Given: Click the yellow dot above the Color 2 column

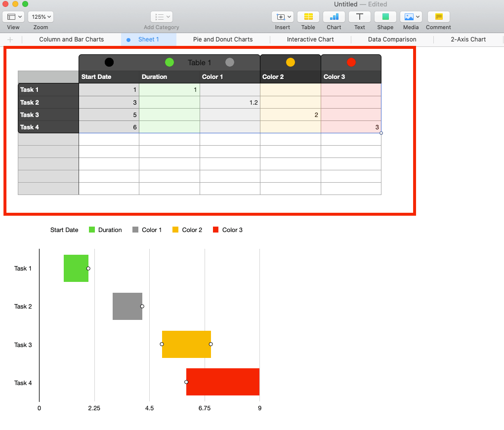Looking at the screenshot, I should coord(291,62).
